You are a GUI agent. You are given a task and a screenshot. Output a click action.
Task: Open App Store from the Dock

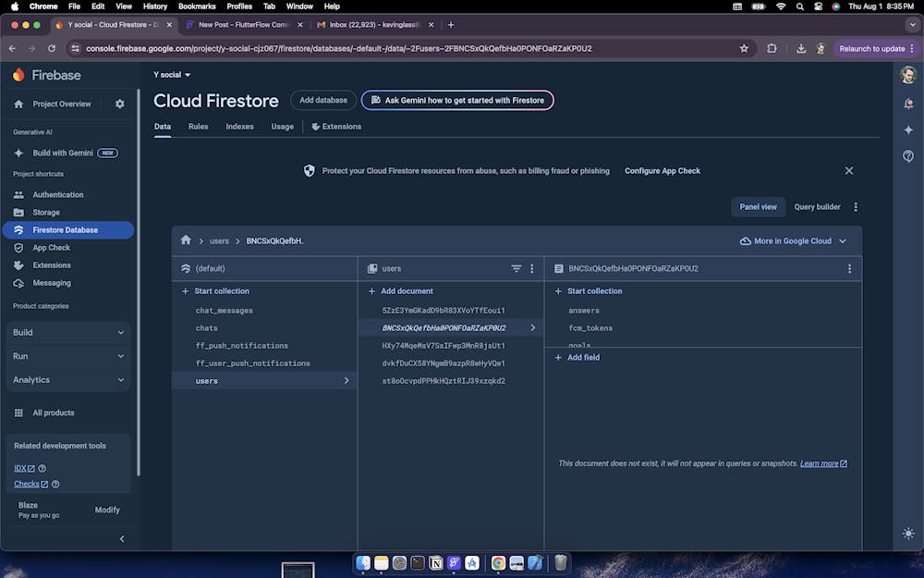(x=472, y=562)
